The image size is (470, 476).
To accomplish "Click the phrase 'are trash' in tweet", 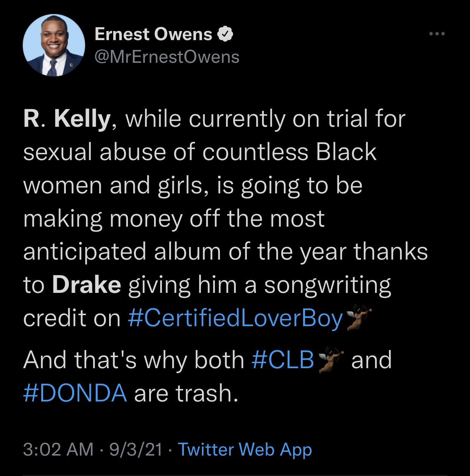I will [x=185, y=394].
